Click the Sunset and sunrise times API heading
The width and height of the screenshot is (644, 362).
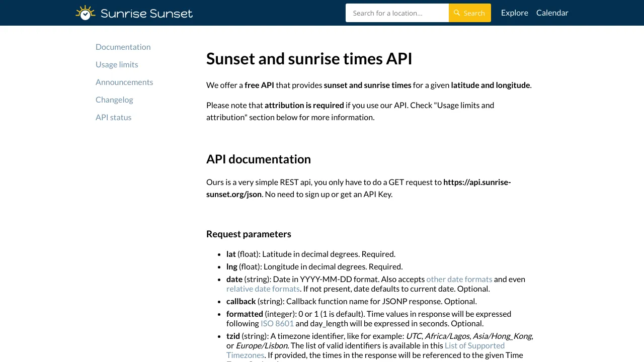(309, 59)
